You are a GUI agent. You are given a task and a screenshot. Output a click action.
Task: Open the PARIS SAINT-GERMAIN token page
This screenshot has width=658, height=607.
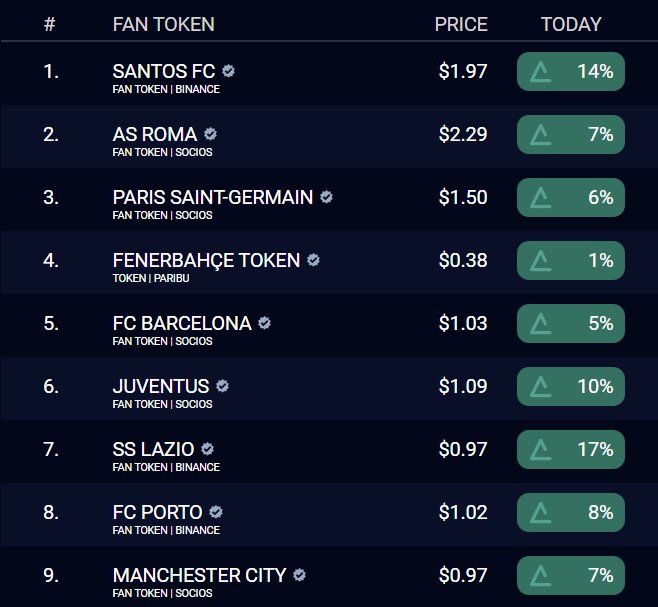[213, 197]
